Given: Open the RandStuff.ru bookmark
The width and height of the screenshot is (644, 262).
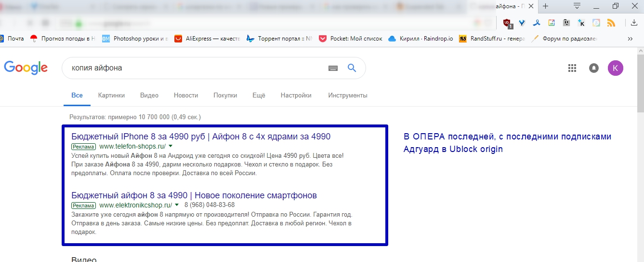Looking at the screenshot, I should coord(492,39).
